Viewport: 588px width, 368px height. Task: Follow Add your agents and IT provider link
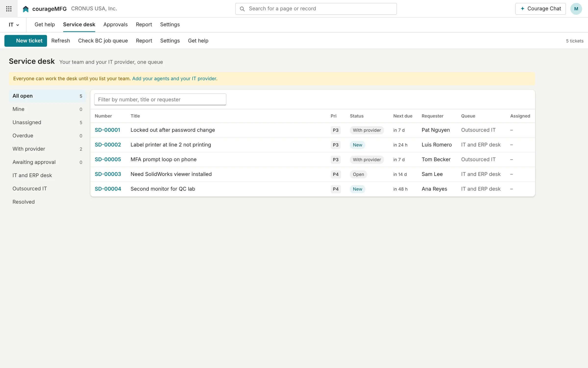[x=175, y=79]
